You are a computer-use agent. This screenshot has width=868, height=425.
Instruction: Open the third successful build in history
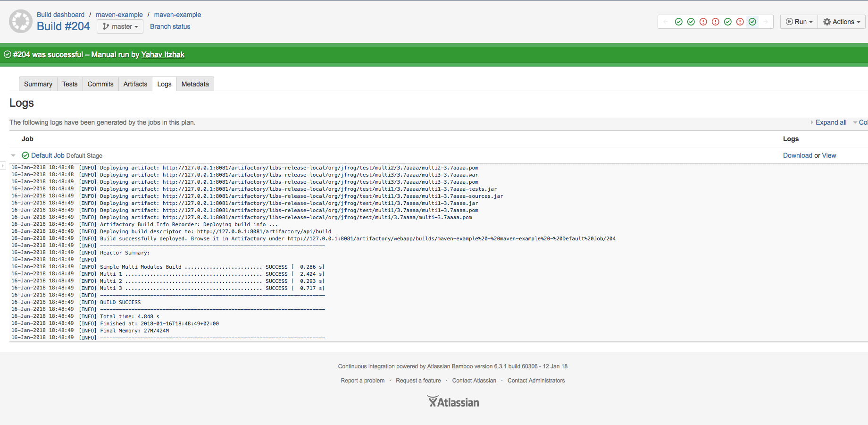(728, 22)
